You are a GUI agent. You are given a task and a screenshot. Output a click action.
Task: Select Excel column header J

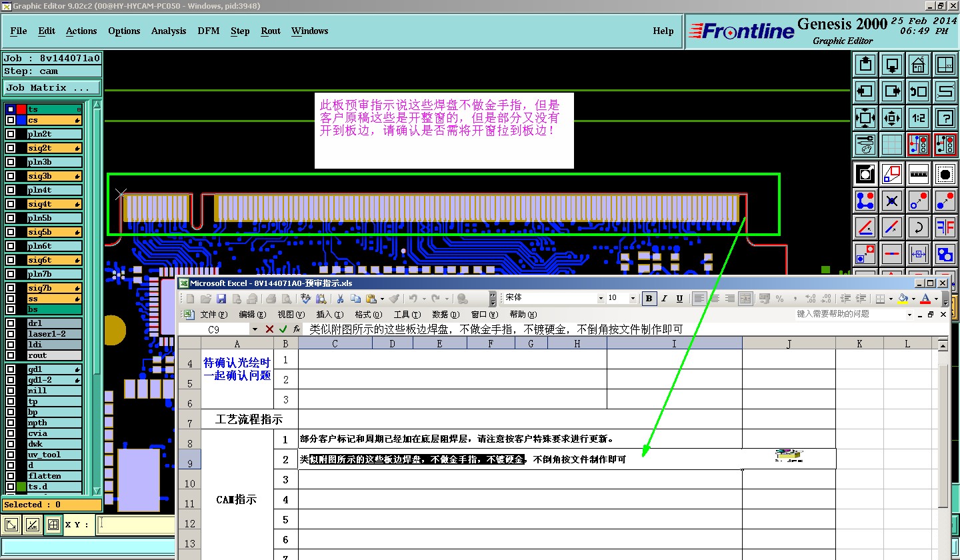(789, 343)
